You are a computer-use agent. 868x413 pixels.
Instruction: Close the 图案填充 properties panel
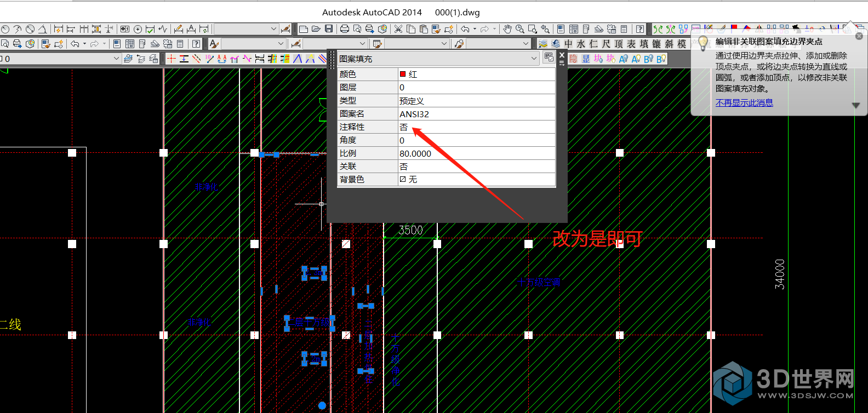pos(562,55)
